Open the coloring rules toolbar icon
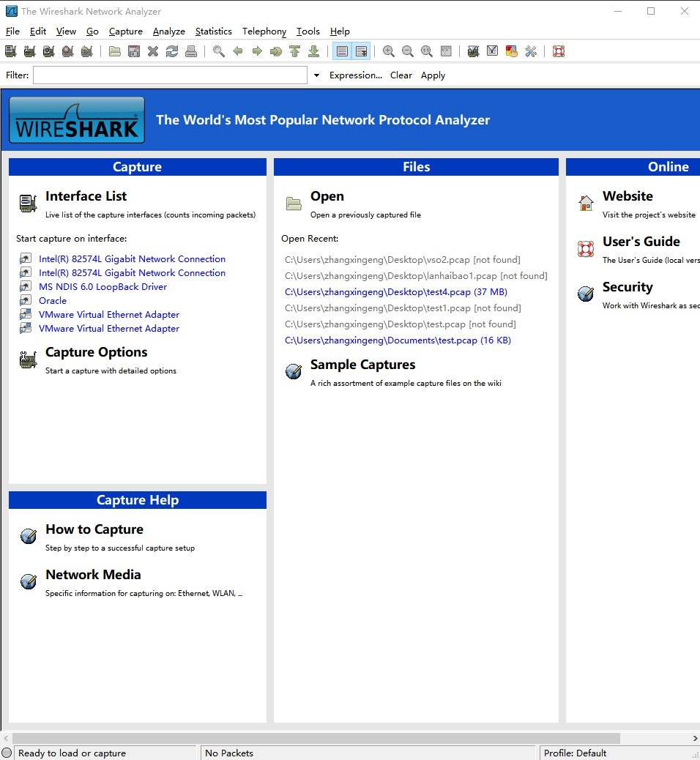Image resolution: width=700 pixels, height=760 pixels. 511,51
